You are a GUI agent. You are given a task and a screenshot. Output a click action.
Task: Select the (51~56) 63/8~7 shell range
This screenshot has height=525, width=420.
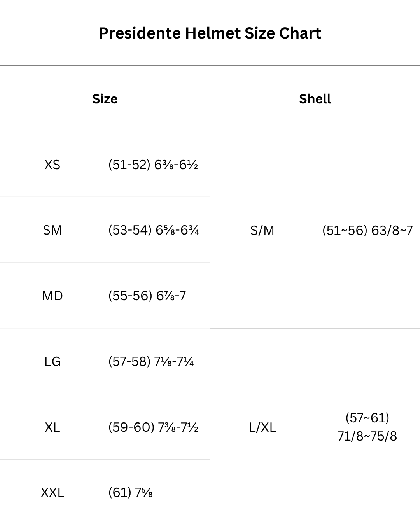click(x=367, y=231)
